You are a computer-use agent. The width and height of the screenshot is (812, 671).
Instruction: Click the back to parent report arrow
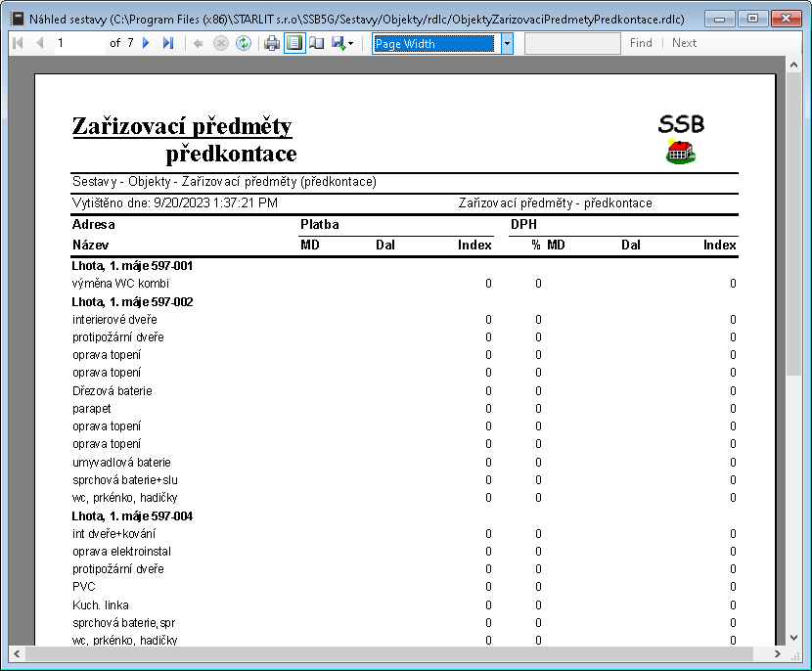pyautogui.click(x=199, y=43)
